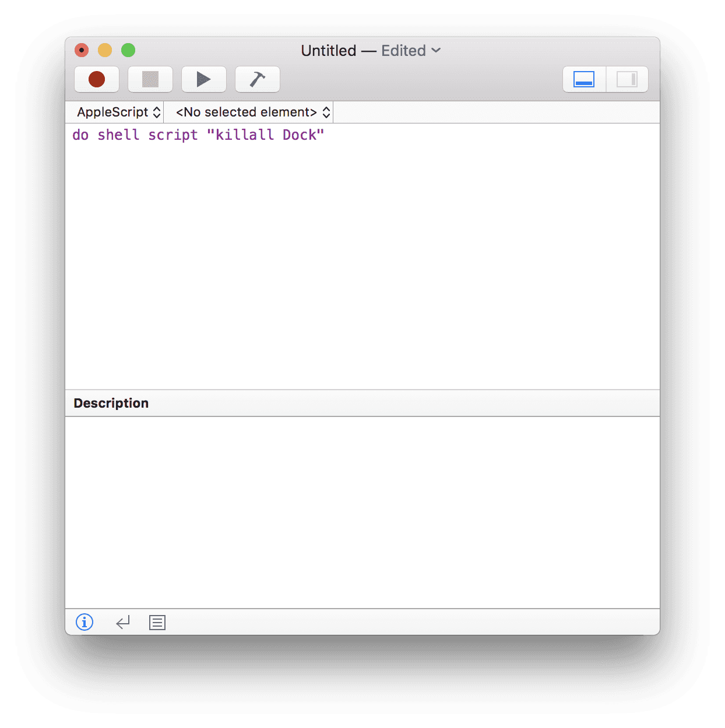Click the Untitled document title
The image size is (725, 728).
tap(329, 51)
